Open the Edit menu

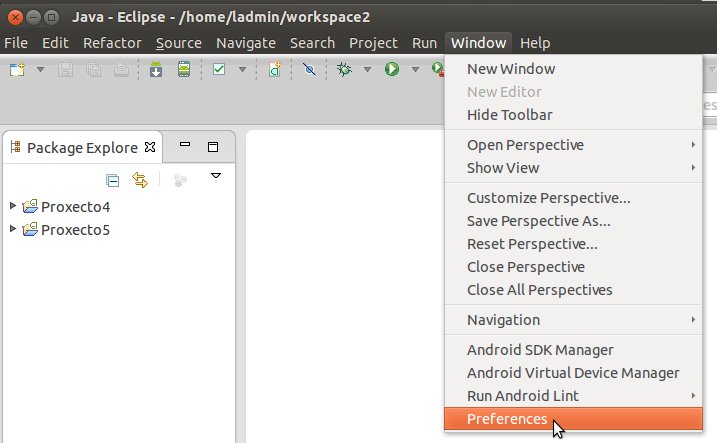(55, 43)
